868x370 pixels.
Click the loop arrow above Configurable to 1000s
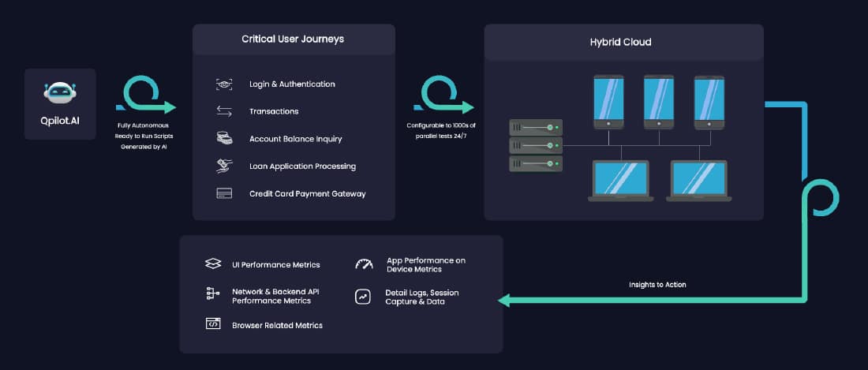click(444, 95)
